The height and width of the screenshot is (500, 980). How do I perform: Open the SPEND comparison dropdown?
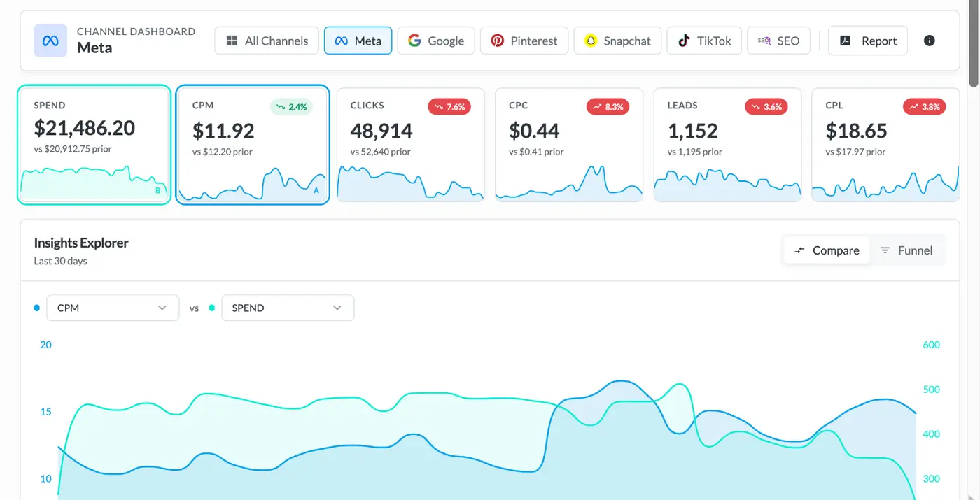[x=288, y=308]
